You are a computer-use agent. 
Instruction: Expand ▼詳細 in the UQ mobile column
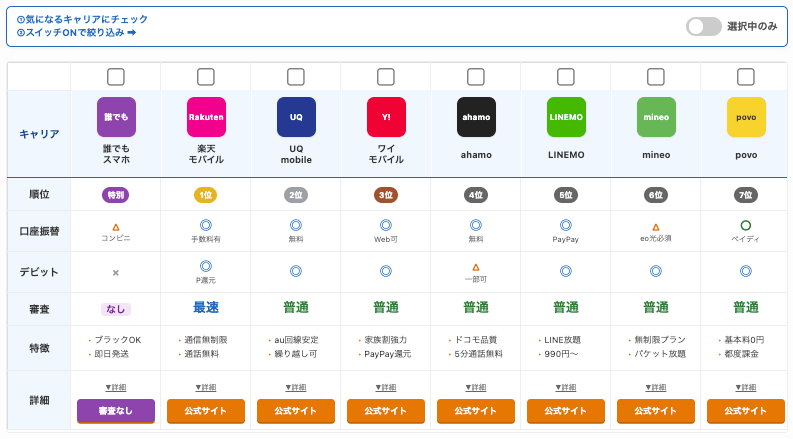pyautogui.click(x=296, y=387)
